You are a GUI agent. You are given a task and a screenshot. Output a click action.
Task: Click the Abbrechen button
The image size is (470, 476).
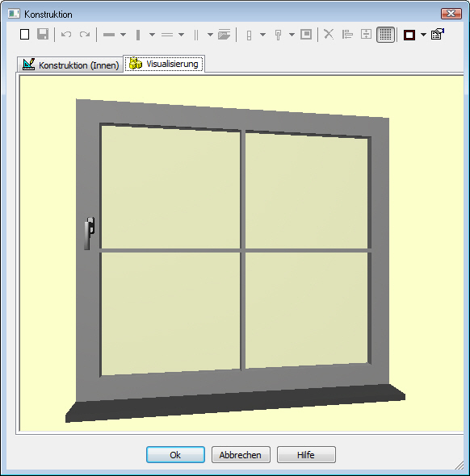[241, 454]
